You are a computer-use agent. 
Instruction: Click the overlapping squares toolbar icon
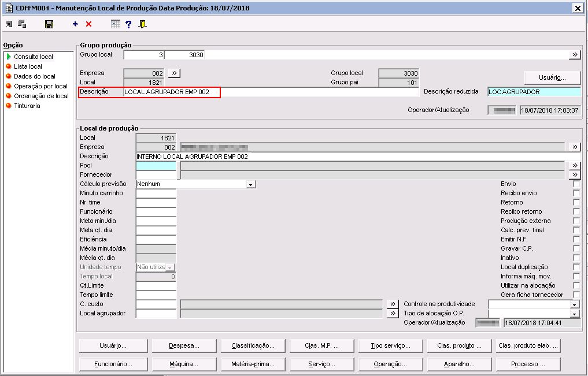tap(22, 24)
